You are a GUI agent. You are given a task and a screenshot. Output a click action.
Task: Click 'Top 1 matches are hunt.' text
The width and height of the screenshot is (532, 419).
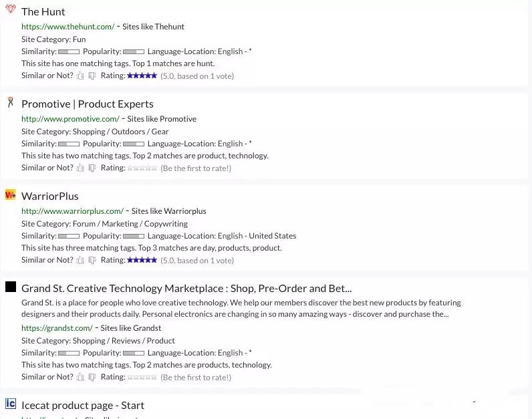pos(173,63)
